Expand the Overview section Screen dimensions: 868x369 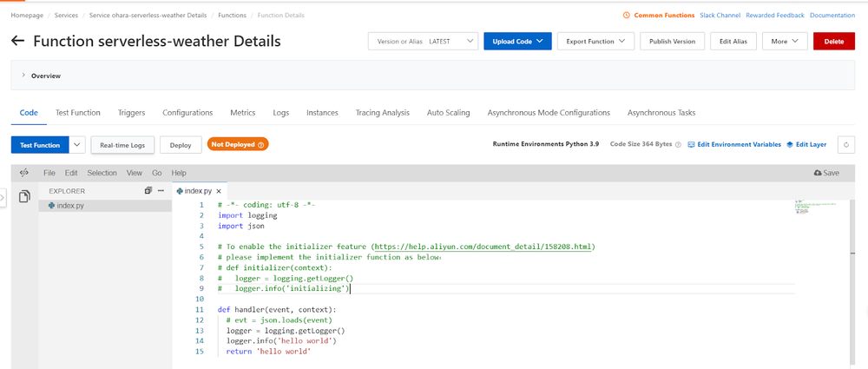click(x=23, y=76)
